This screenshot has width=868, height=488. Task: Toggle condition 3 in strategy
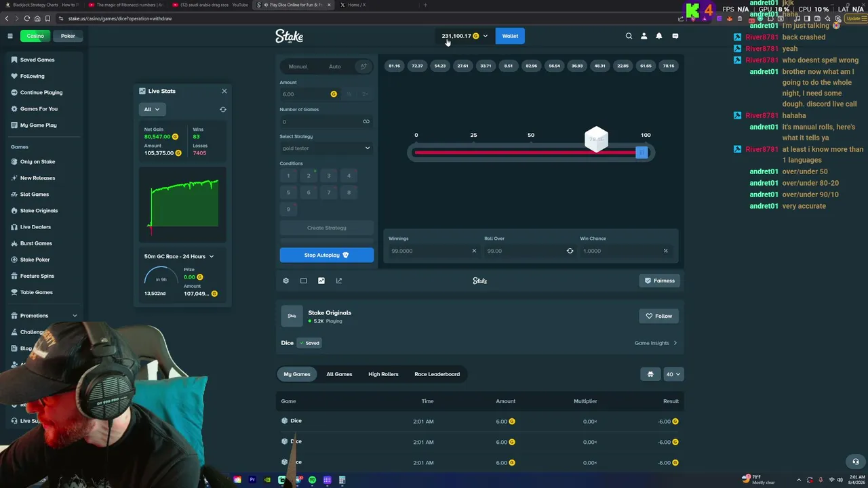(329, 176)
